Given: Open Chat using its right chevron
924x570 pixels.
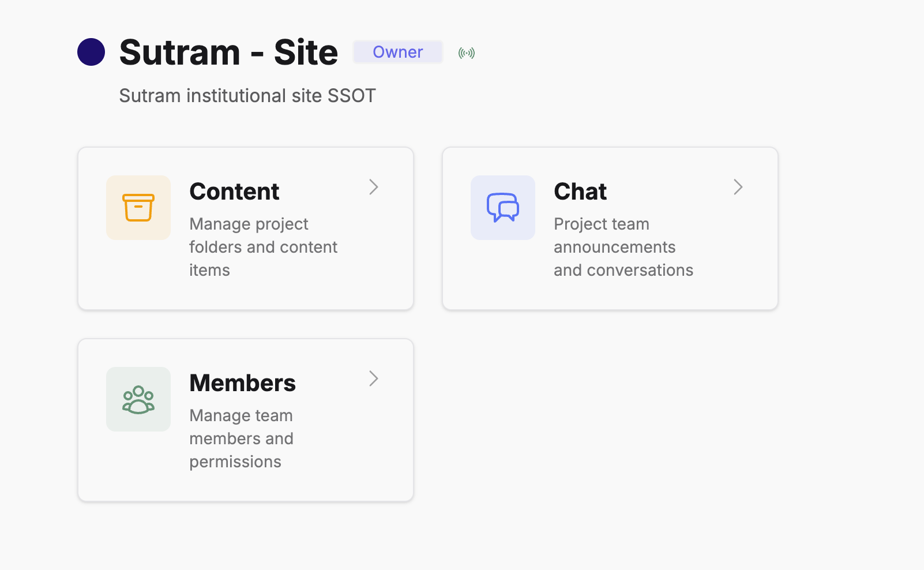Looking at the screenshot, I should pyautogui.click(x=738, y=187).
